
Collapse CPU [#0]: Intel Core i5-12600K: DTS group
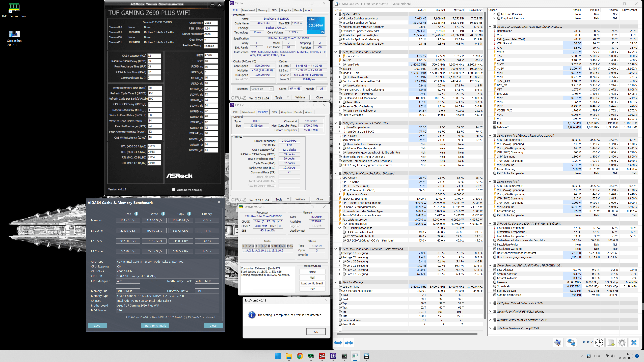(336, 123)
